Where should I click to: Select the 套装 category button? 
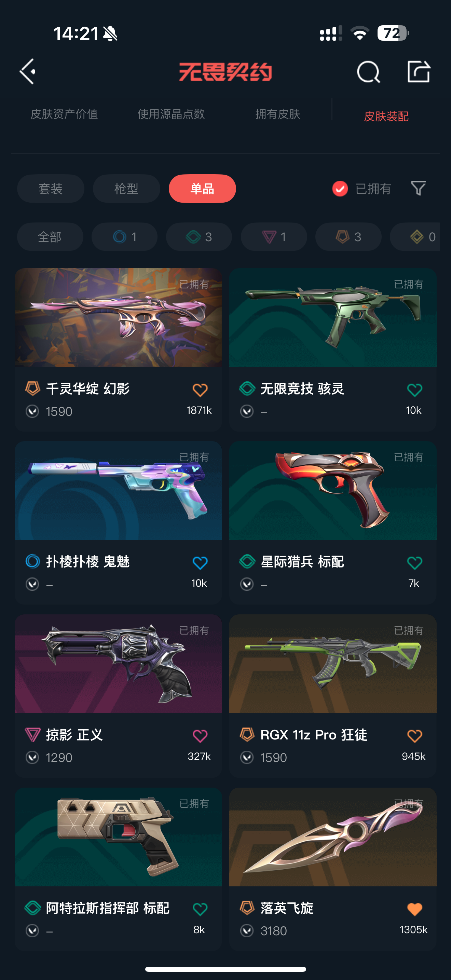coord(51,189)
